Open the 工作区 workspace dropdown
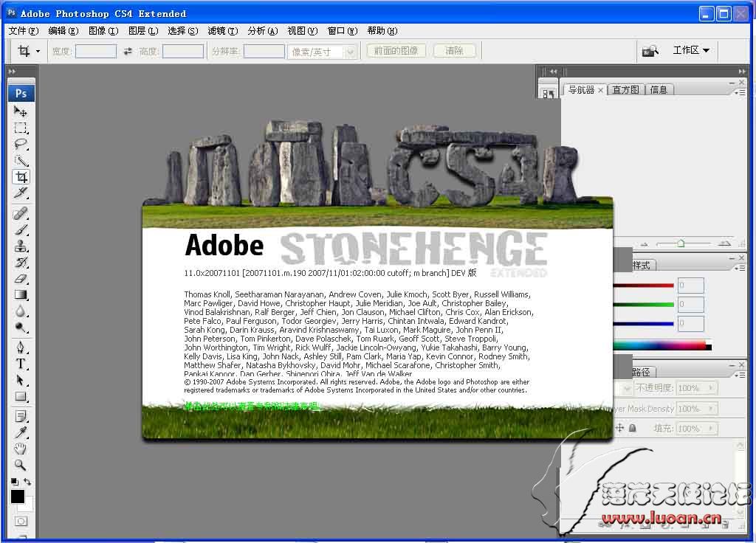Viewport: 756px width, 543px height. [691, 50]
